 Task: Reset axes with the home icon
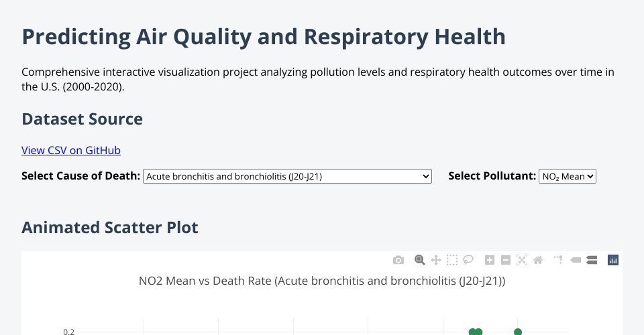[537, 260]
